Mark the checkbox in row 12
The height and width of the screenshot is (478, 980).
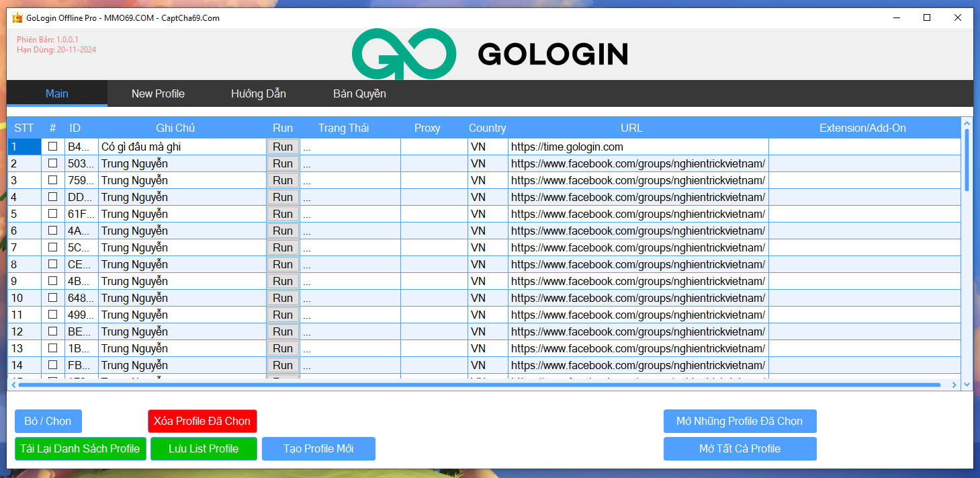coord(52,331)
